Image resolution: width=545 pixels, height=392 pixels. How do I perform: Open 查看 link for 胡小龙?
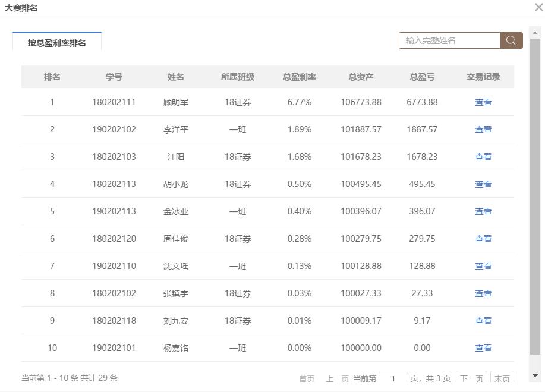[483, 184]
